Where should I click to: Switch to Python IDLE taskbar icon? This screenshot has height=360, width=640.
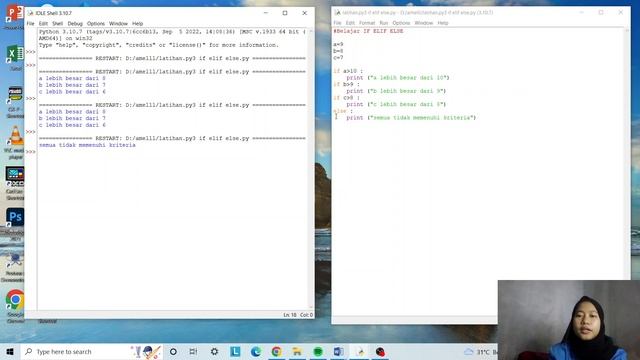coord(360,351)
